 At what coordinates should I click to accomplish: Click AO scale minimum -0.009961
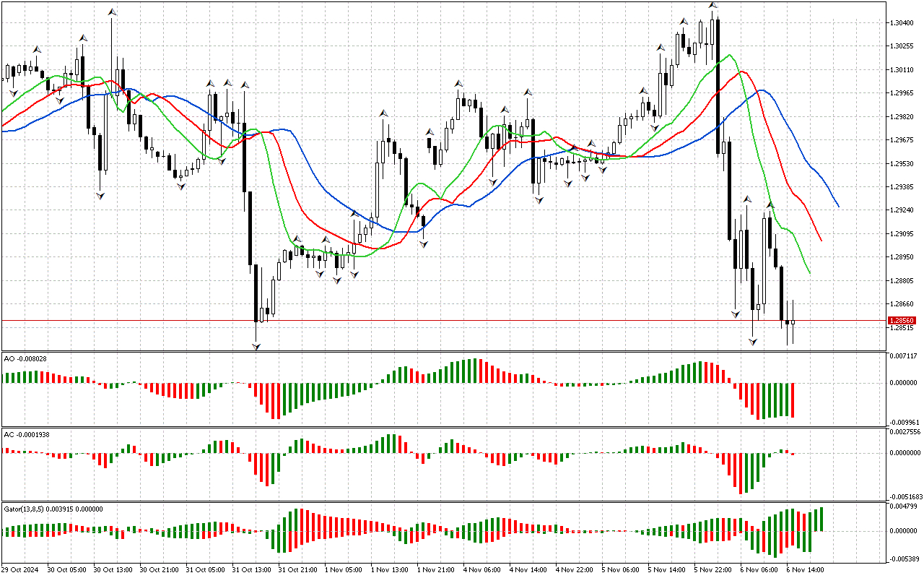(x=903, y=422)
